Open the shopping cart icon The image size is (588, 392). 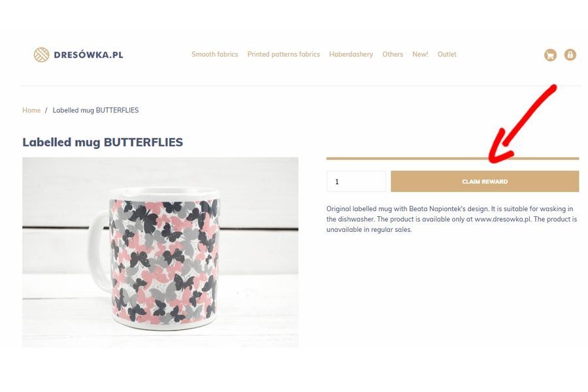(550, 55)
